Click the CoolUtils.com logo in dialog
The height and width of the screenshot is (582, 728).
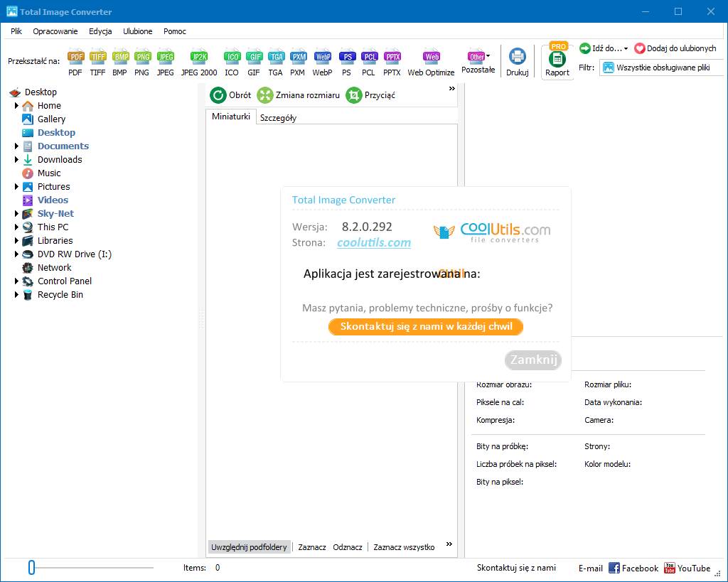pos(492,232)
